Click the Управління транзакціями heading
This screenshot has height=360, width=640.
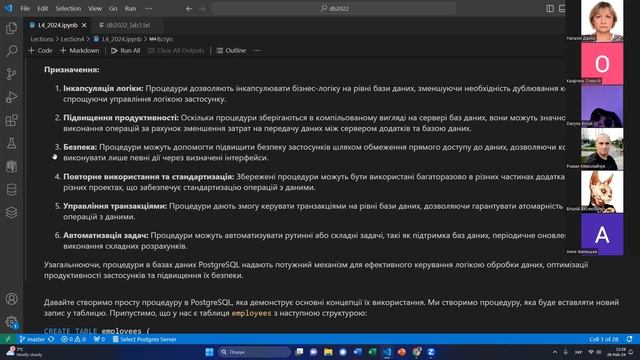click(115, 206)
